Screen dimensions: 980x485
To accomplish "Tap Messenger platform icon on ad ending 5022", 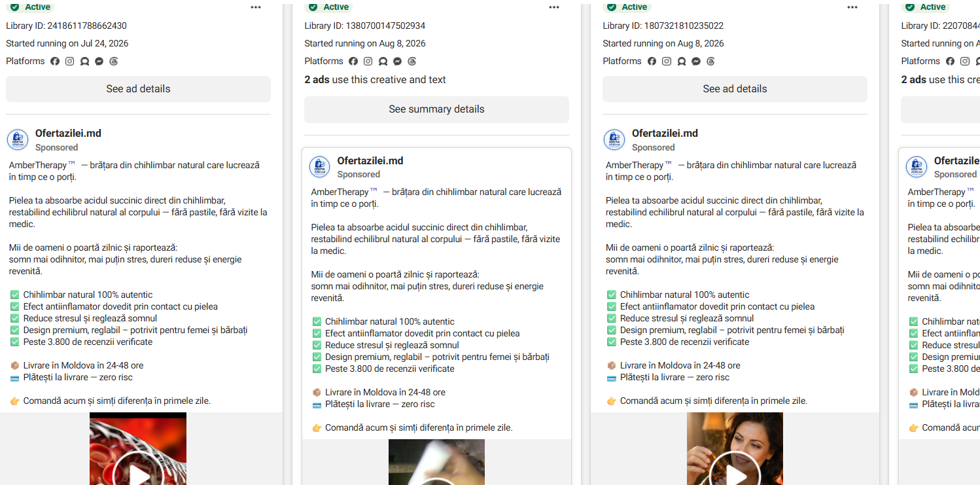I will [x=696, y=62].
